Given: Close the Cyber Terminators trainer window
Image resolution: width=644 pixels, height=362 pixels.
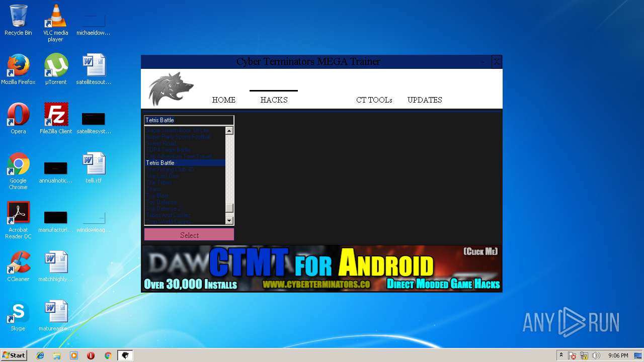Looking at the screenshot, I should tap(497, 61).
